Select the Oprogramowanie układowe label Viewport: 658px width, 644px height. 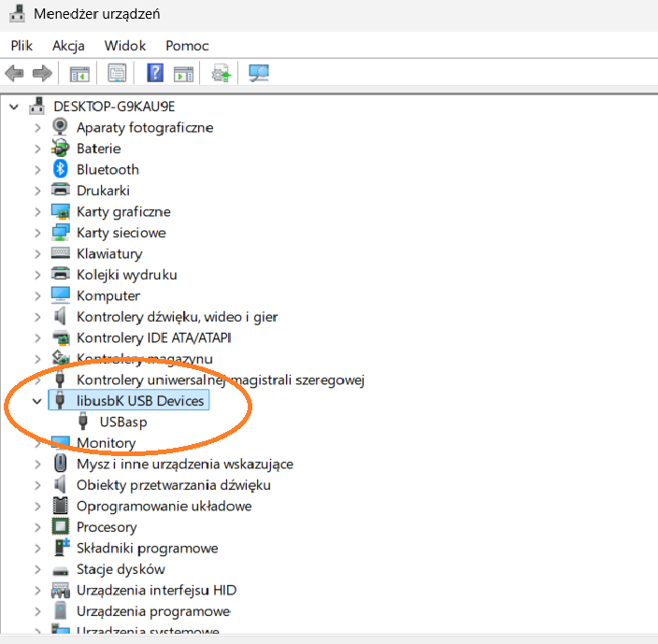[x=164, y=506]
